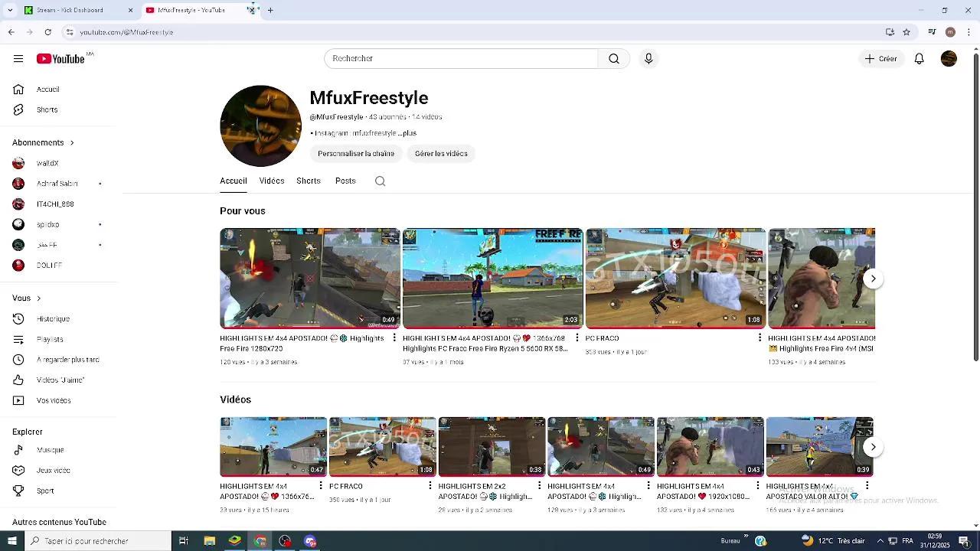This screenshot has width=980, height=551.
Task: Open the Chrome media control icon
Action: click(x=932, y=32)
